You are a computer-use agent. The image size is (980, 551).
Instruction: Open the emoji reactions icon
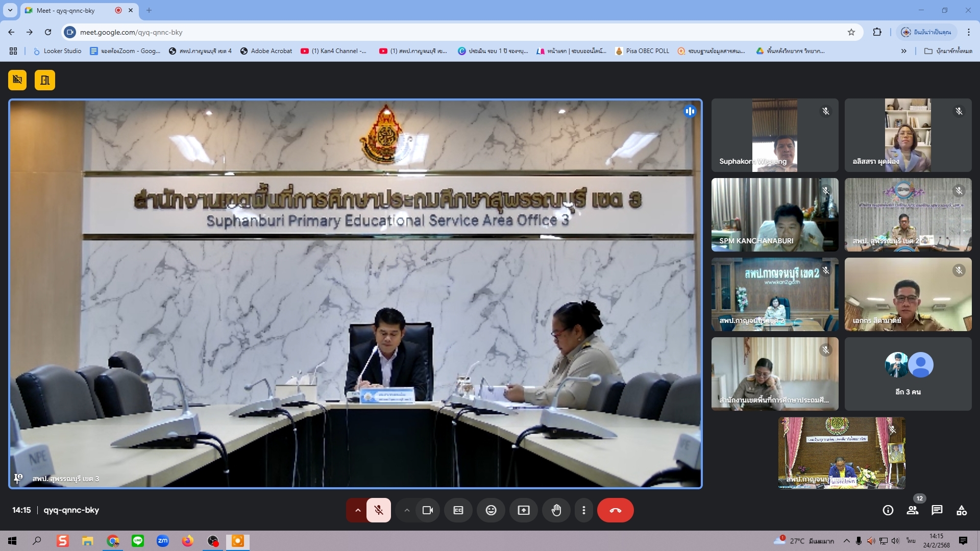(x=491, y=510)
